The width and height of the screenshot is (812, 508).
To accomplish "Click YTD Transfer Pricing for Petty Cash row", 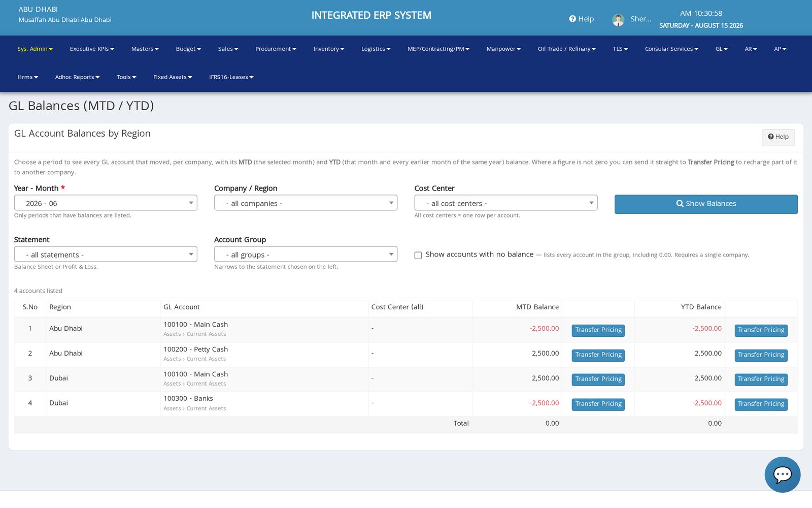I will [761, 355].
